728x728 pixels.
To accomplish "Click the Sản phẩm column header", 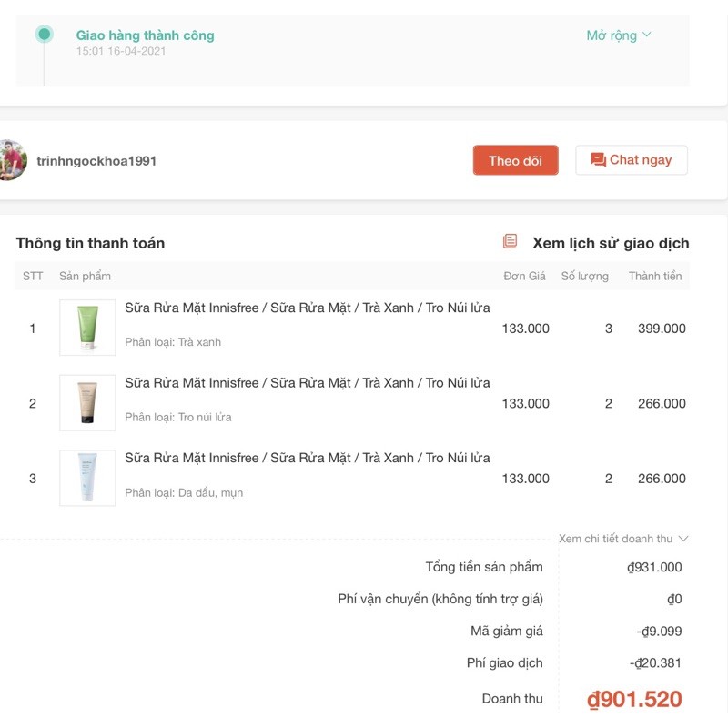I will (85, 276).
